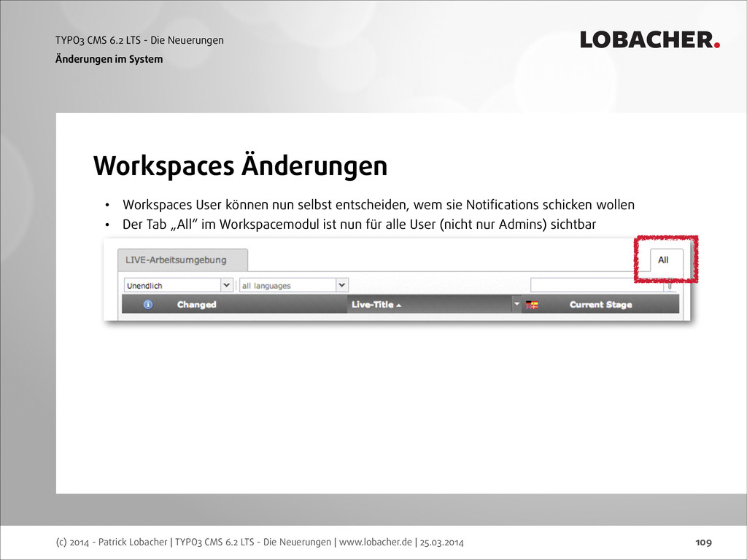Click the Änderungen im System subtitle

pos(109,59)
